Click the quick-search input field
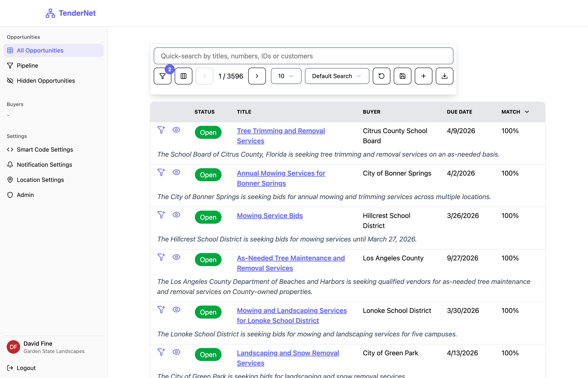This screenshot has height=378, width=588. tap(303, 56)
